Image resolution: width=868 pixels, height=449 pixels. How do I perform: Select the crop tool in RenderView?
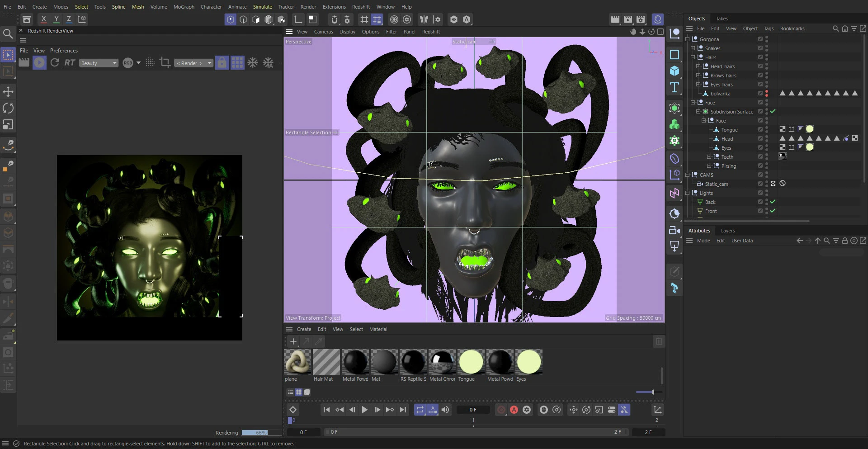(165, 62)
